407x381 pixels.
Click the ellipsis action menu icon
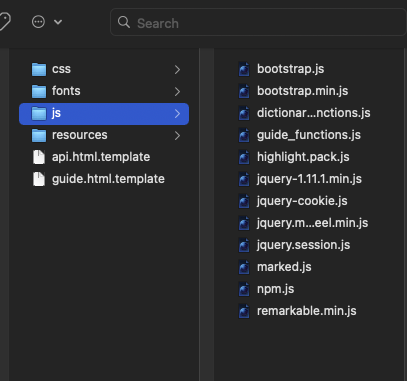point(38,22)
